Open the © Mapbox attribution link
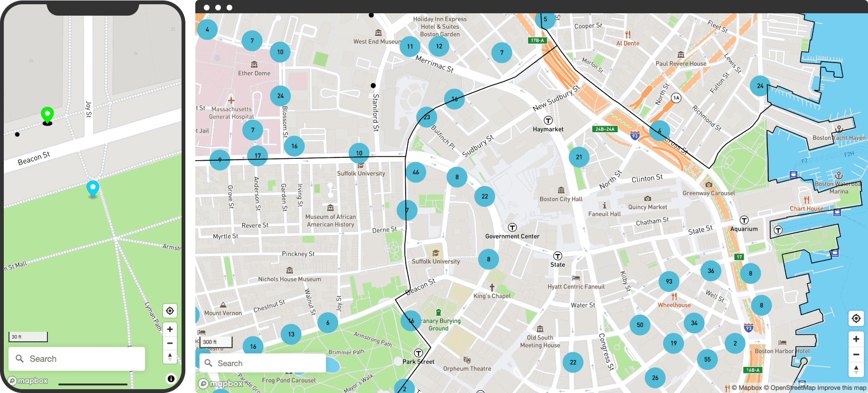 click(x=747, y=388)
